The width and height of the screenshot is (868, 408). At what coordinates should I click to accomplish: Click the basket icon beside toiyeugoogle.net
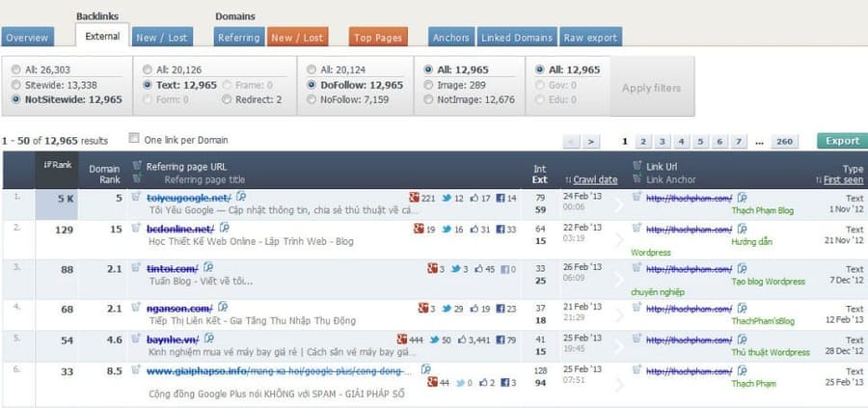point(136,196)
